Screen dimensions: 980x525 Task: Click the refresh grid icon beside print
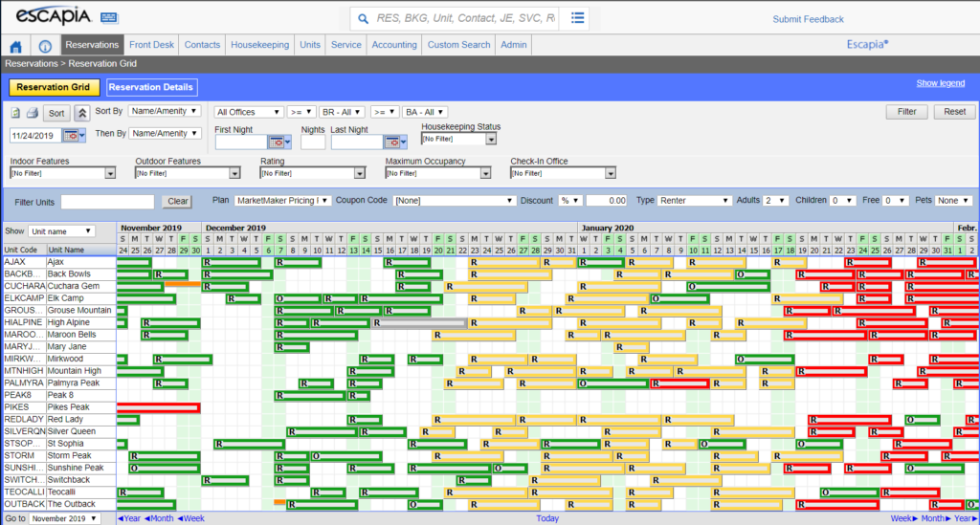[x=15, y=113]
